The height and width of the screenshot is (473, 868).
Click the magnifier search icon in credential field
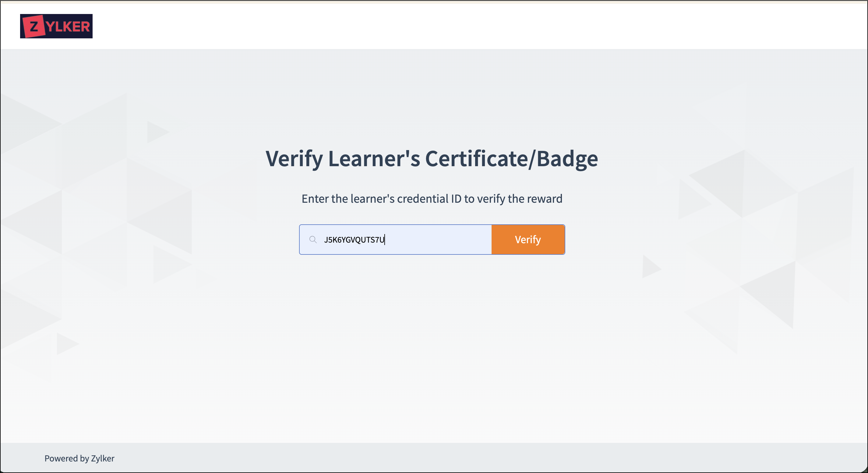pyautogui.click(x=313, y=239)
